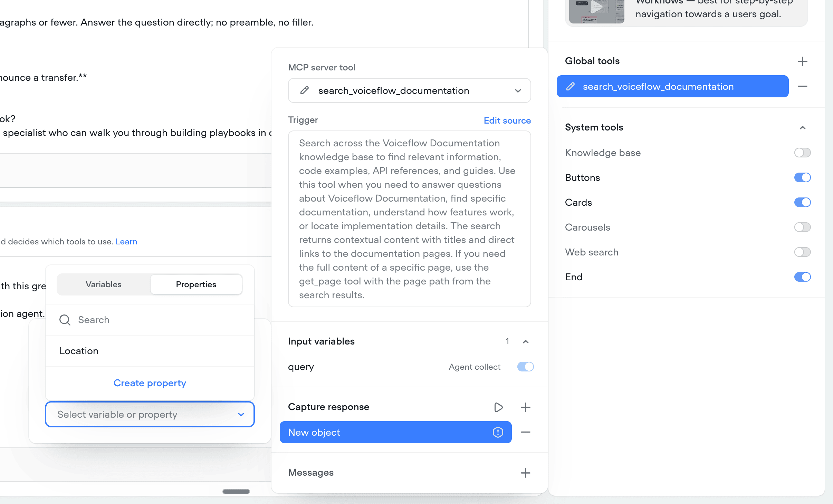
Task: Click the Messages section heading
Action: tap(311, 473)
